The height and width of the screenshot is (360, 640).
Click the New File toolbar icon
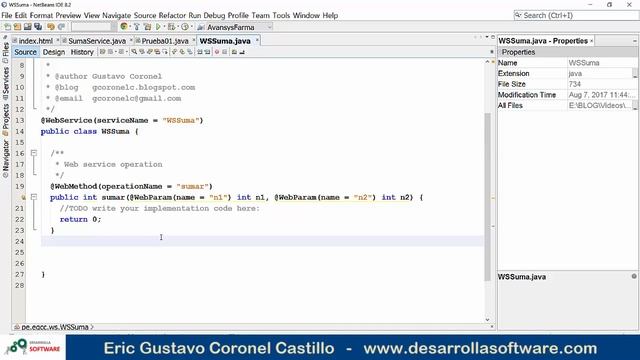(x=7, y=27)
